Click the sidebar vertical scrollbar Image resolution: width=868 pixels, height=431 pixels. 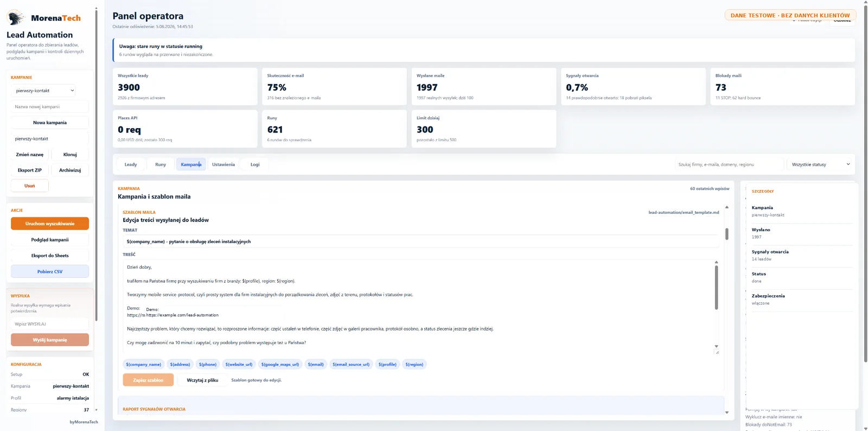tap(96, 166)
